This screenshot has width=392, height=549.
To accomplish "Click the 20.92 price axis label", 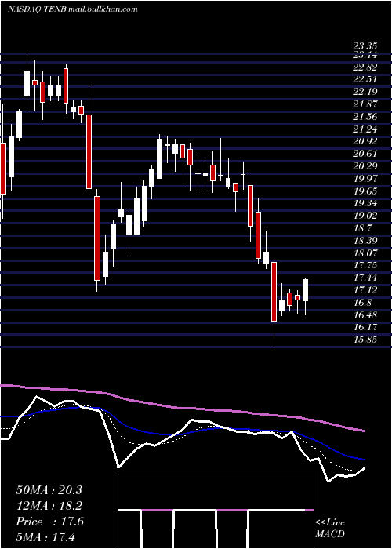I will pyautogui.click(x=365, y=141).
